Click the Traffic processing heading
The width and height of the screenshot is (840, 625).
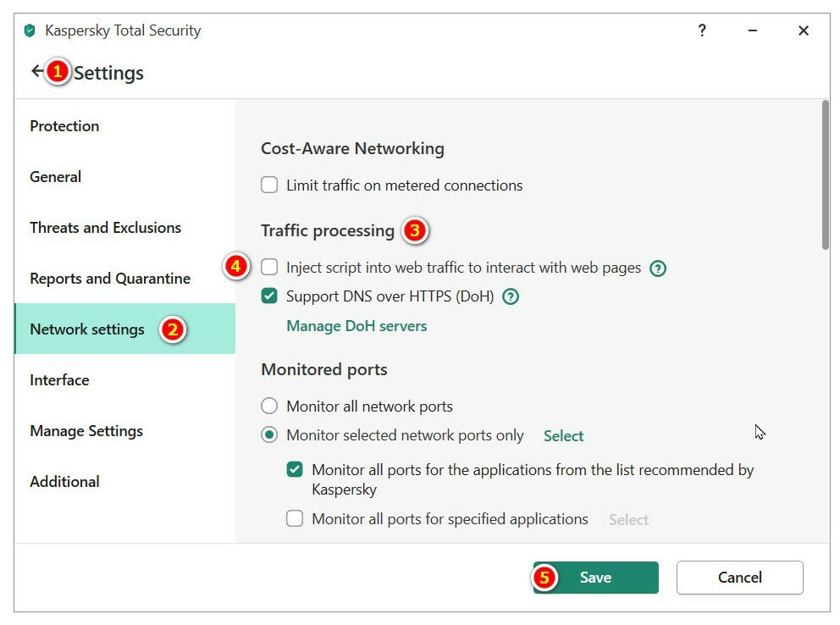point(328,231)
